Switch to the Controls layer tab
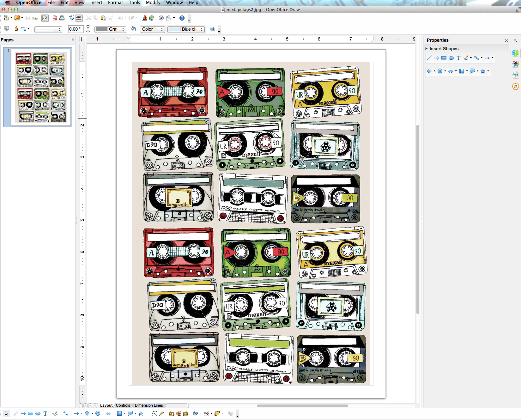The width and height of the screenshot is (521, 420). pos(123,405)
